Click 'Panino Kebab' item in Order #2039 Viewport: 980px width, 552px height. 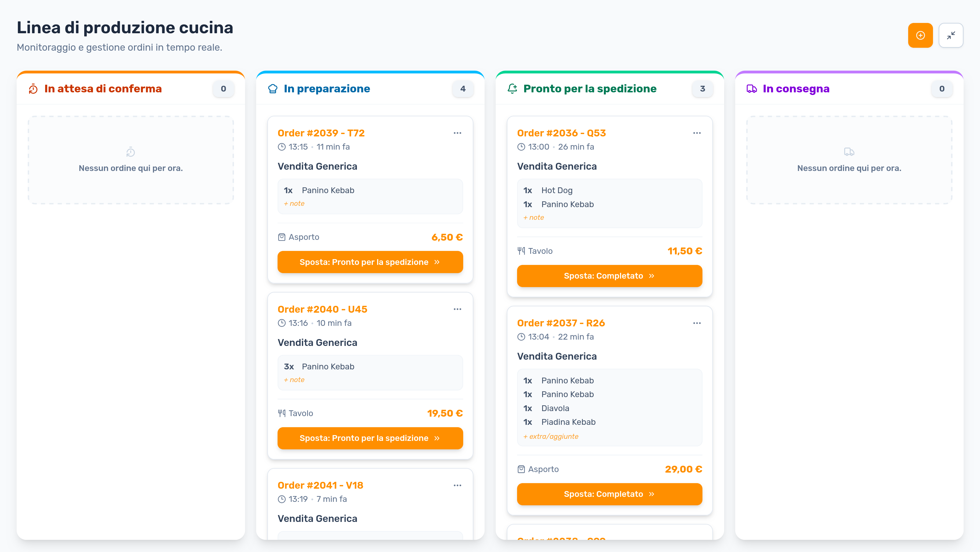click(x=328, y=191)
